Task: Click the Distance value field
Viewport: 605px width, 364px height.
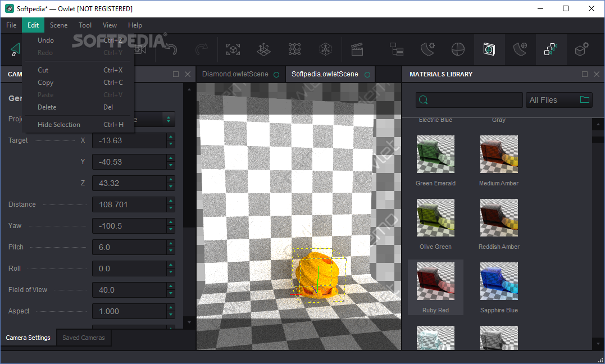Action: pos(129,204)
